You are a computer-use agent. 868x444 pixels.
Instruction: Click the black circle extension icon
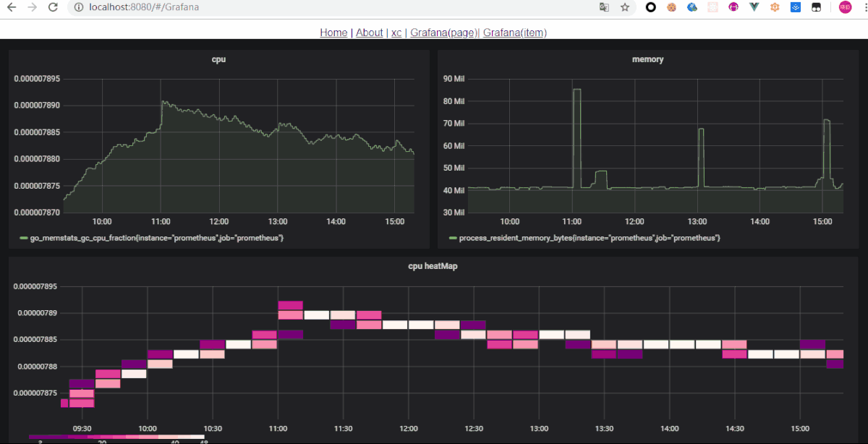point(651,7)
